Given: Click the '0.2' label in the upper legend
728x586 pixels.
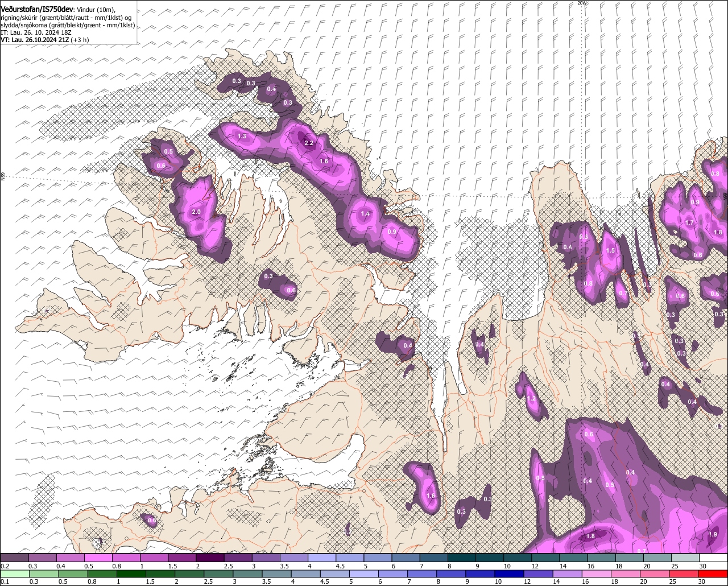Looking at the screenshot, I should (x=5, y=566).
